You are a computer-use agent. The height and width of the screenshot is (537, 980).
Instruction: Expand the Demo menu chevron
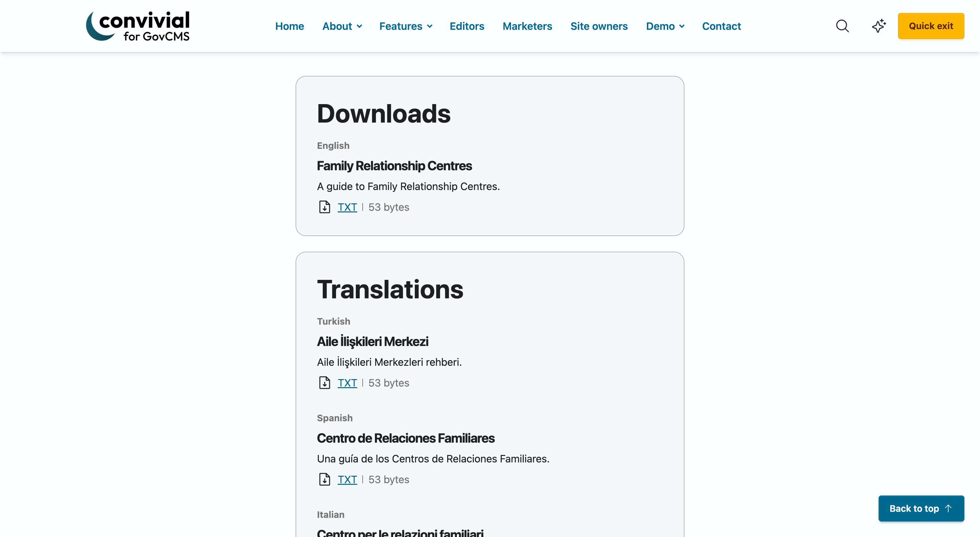(682, 26)
